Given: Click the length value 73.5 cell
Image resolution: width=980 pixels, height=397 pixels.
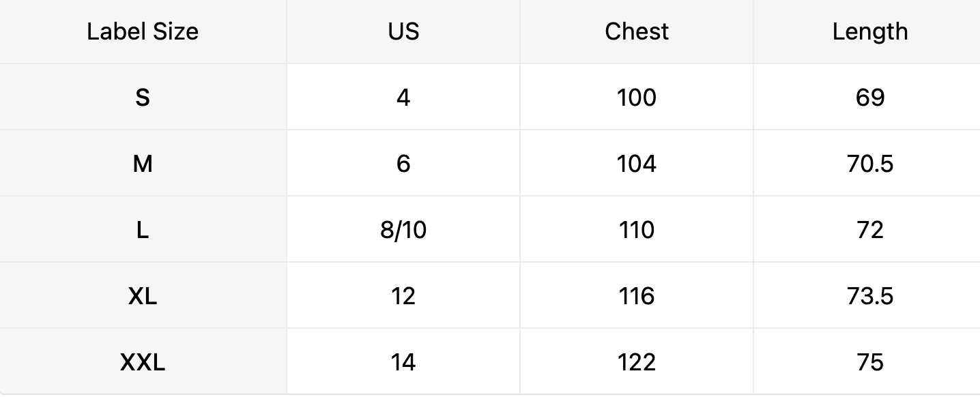Looking at the screenshot, I should pyautogui.click(x=870, y=296).
